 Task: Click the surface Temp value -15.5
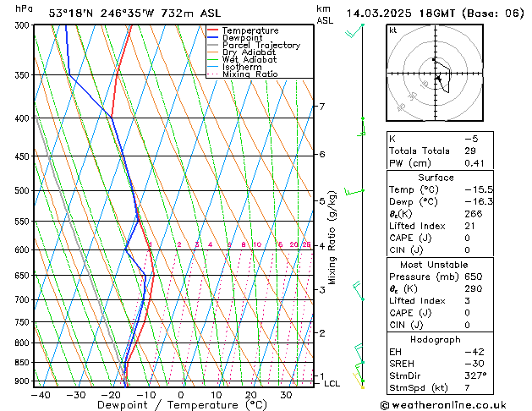click(x=479, y=189)
